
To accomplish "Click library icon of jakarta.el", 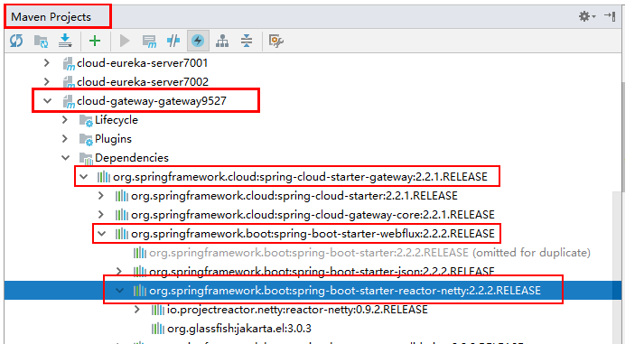I will point(158,329).
